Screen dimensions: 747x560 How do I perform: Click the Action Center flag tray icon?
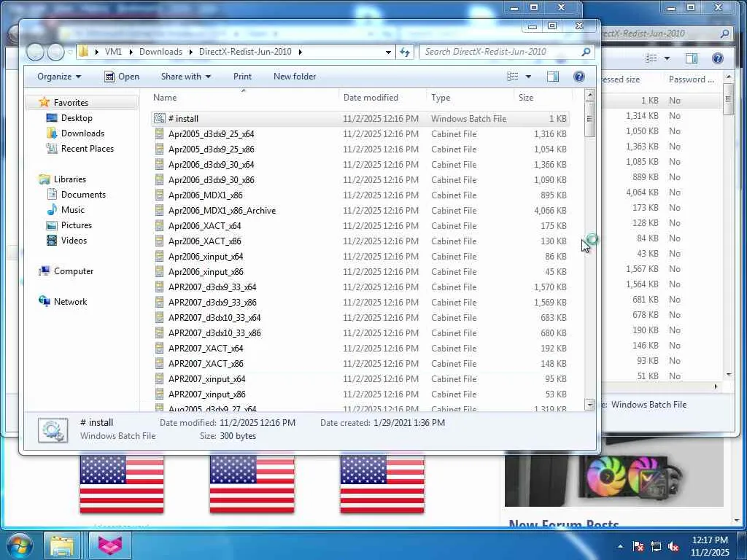click(638, 546)
